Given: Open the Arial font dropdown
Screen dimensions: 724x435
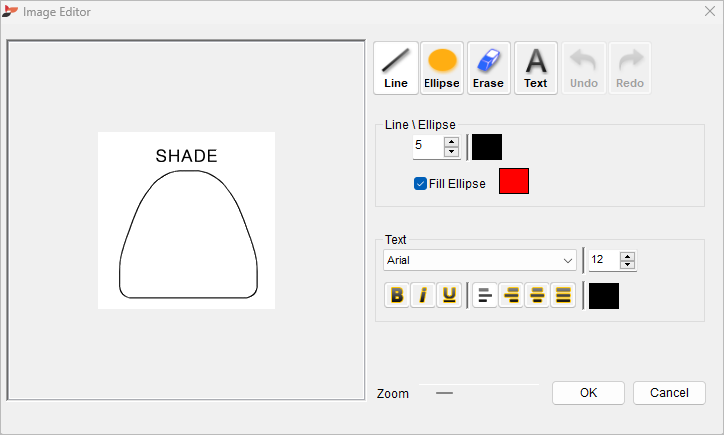Looking at the screenshot, I should 480,260.
